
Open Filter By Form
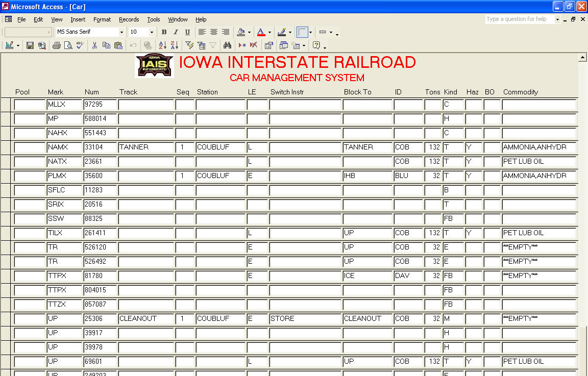(x=202, y=45)
